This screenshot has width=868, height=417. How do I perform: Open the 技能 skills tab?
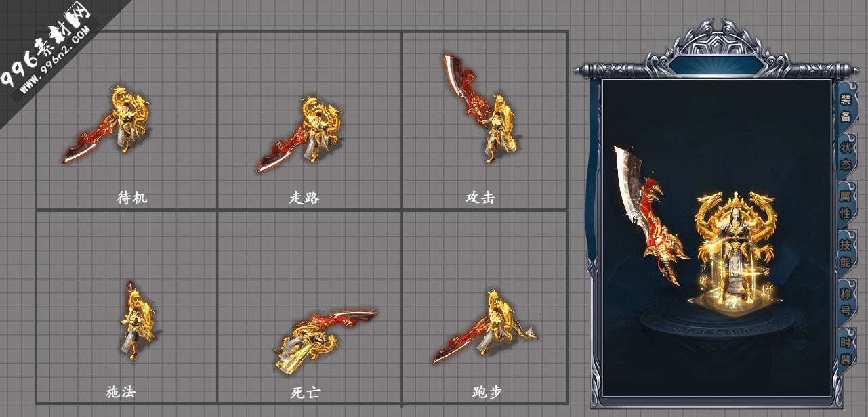pos(846,253)
